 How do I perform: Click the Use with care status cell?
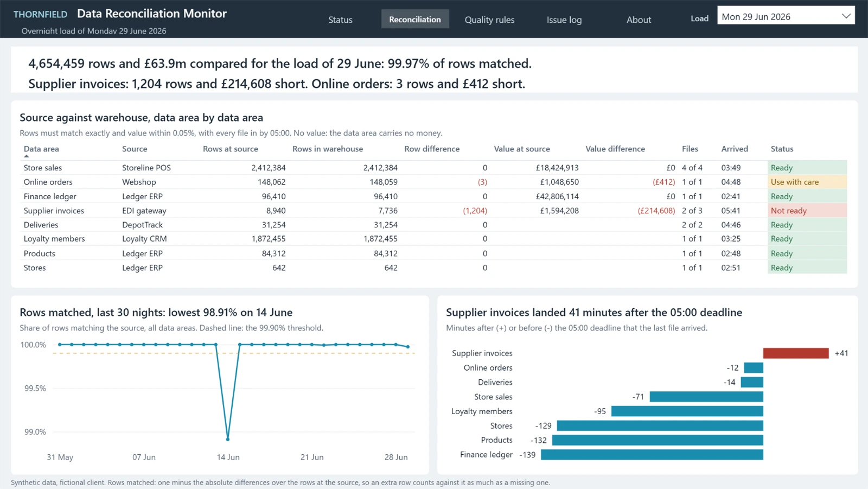pyautogui.click(x=807, y=182)
